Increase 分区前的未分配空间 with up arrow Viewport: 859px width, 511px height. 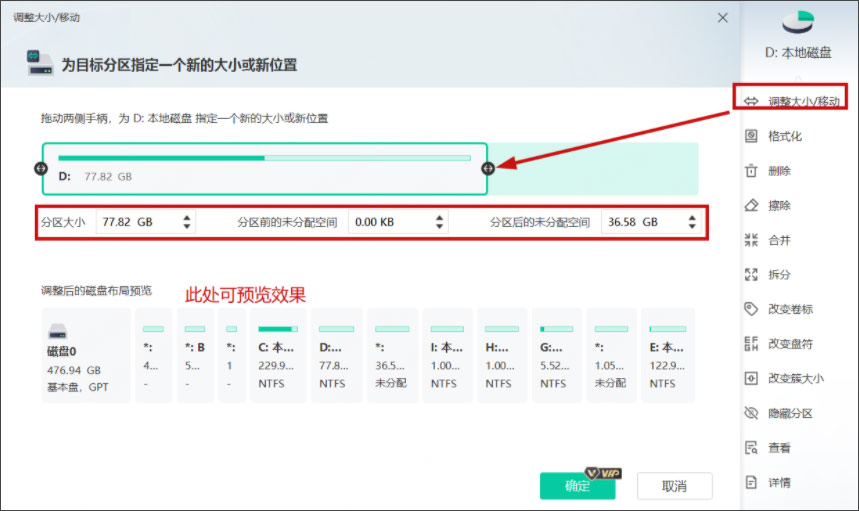coord(439,217)
